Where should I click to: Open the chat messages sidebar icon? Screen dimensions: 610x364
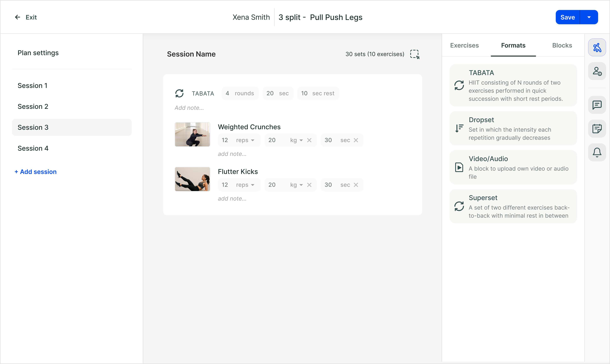click(597, 105)
